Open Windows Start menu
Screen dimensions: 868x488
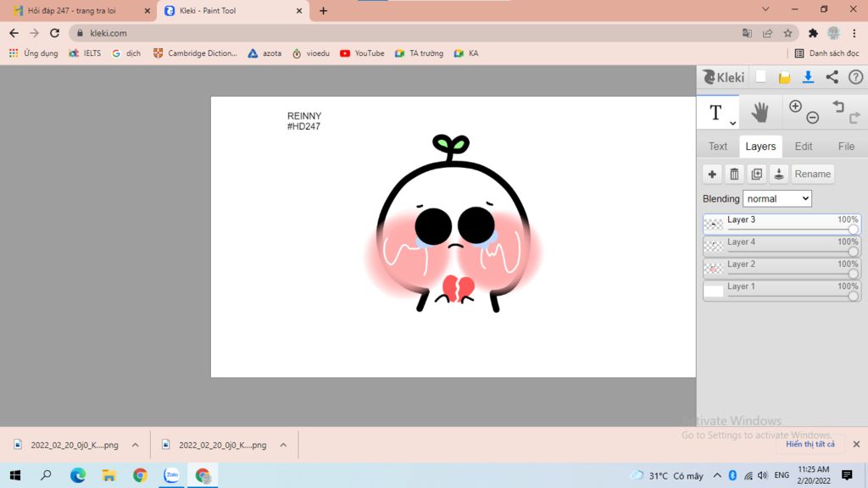pos(15,475)
